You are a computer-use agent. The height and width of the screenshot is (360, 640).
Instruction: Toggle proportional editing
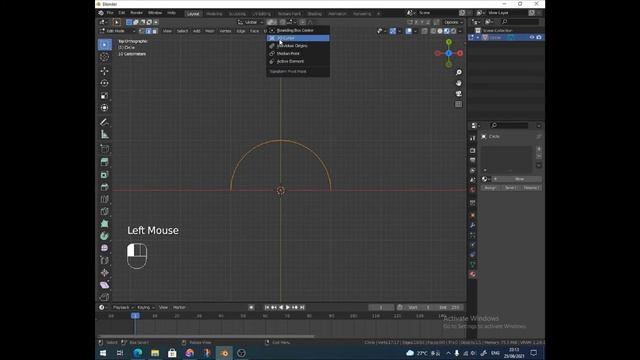coord(302,22)
